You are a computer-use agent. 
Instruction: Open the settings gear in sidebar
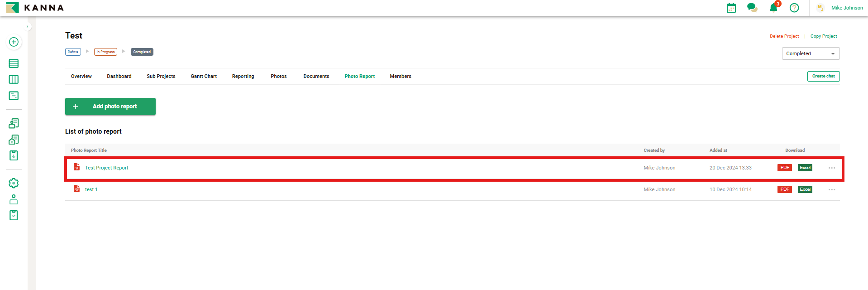(x=14, y=183)
